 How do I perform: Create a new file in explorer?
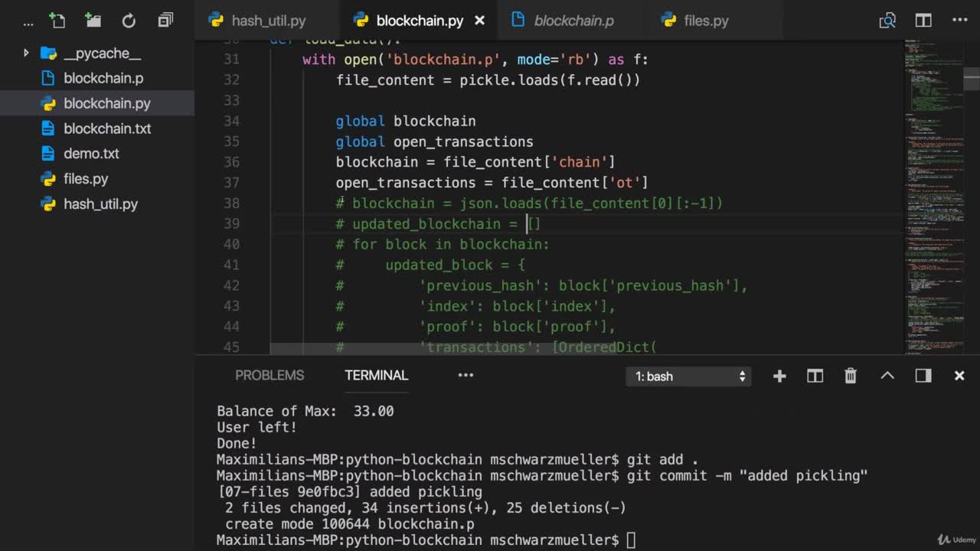[x=57, y=21]
